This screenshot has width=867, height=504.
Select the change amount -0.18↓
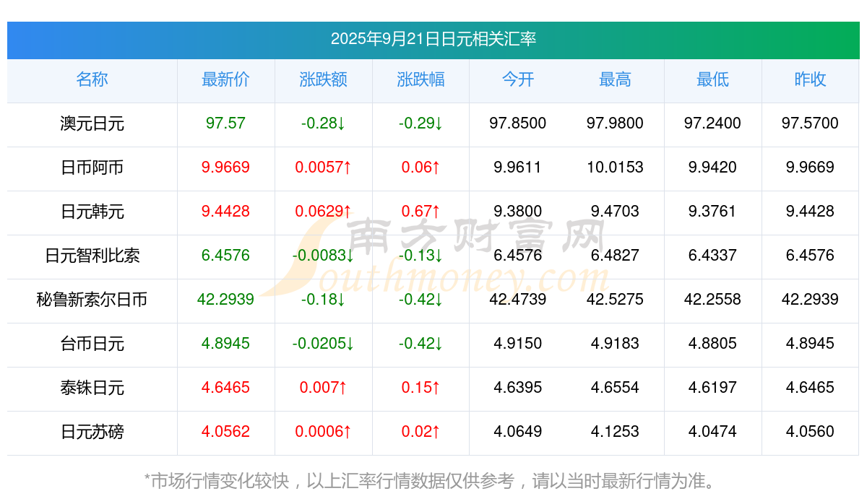[324, 300]
